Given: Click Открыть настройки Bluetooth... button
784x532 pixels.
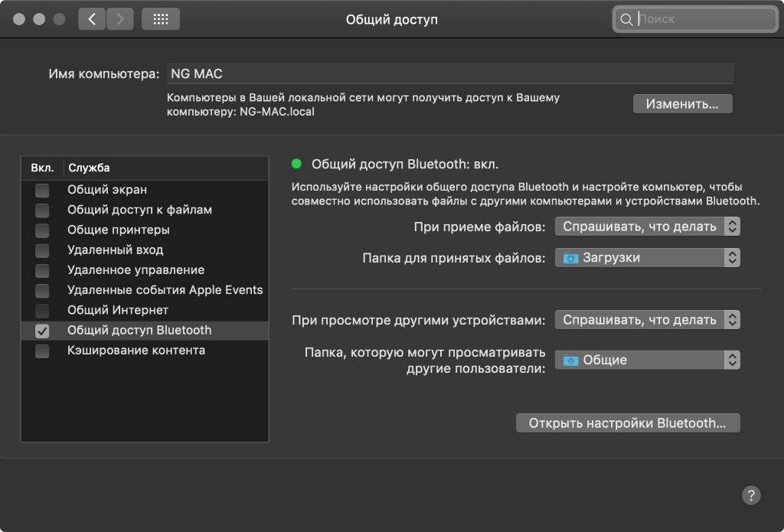Looking at the screenshot, I should tap(628, 423).
